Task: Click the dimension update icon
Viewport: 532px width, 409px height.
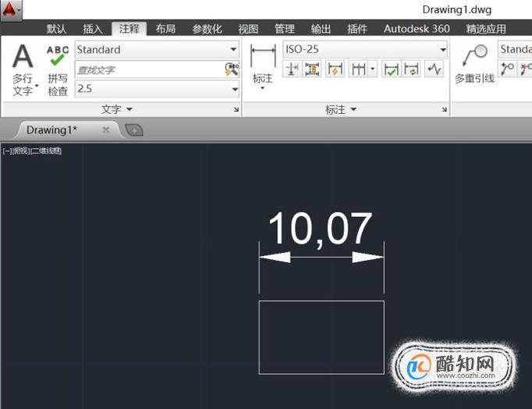Action: [x=412, y=69]
